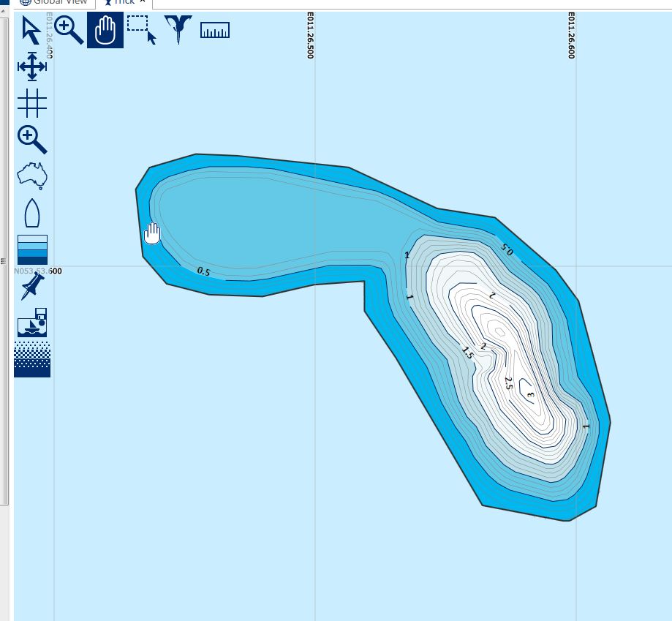Click the boat hull outline icon
Viewport: 672px width, 621px height.
32,213
